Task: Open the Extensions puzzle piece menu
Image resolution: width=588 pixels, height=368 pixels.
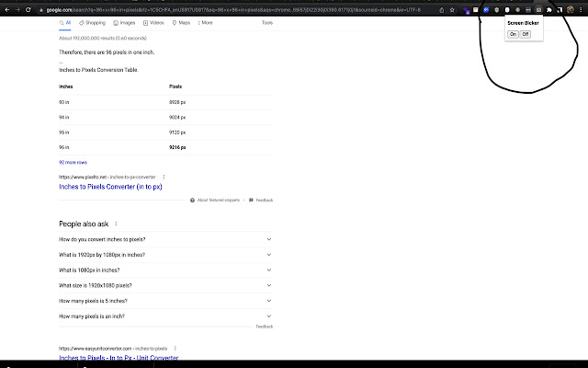Action: click(x=549, y=10)
